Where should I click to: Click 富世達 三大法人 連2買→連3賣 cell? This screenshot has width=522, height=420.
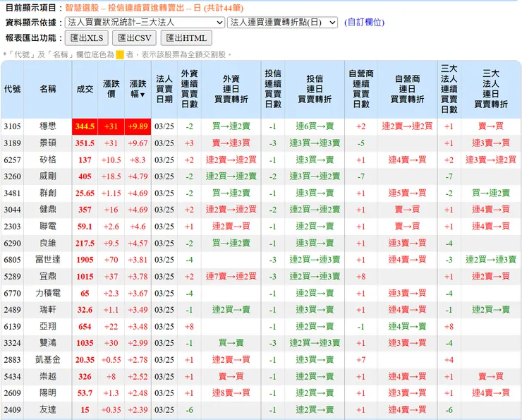coord(491,260)
